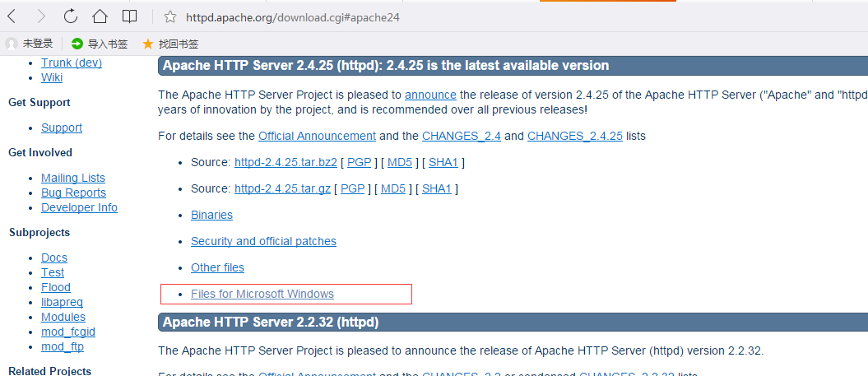
Task: Click the browser back arrow
Action: [x=12, y=16]
